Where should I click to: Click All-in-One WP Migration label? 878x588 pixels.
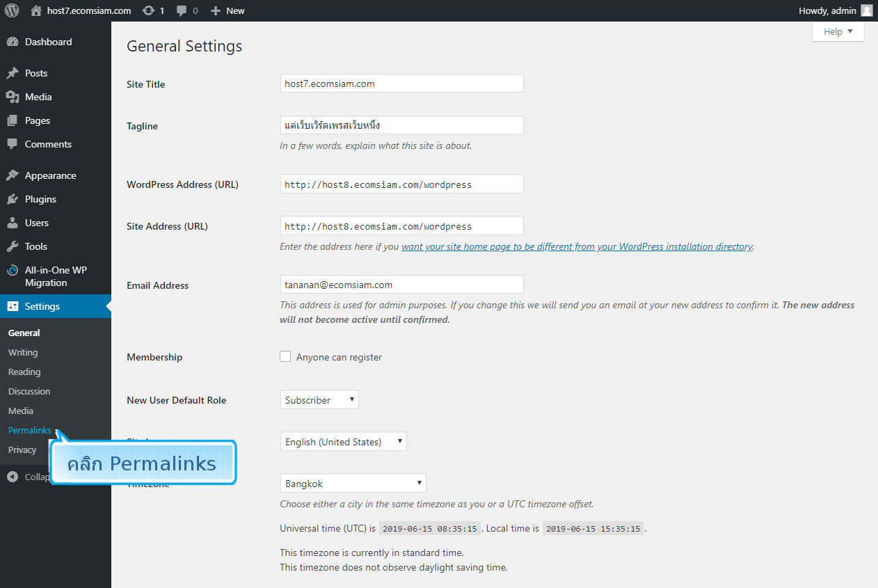click(x=56, y=276)
